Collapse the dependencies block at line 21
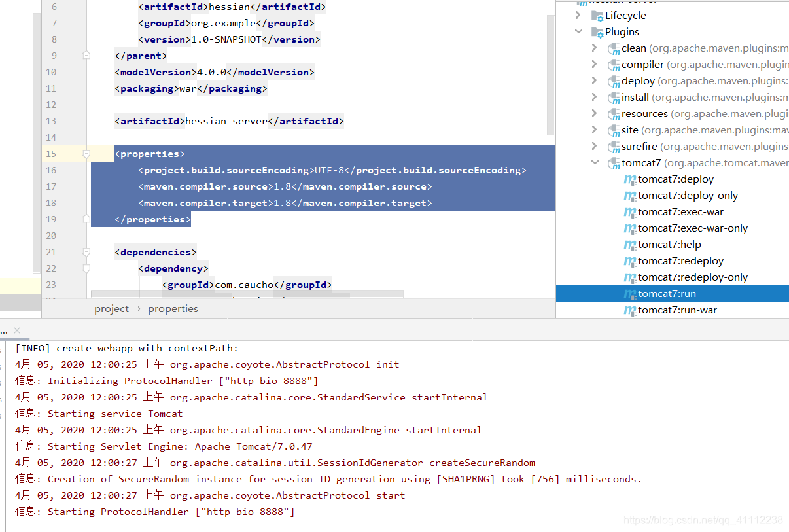 [x=86, y=252]
